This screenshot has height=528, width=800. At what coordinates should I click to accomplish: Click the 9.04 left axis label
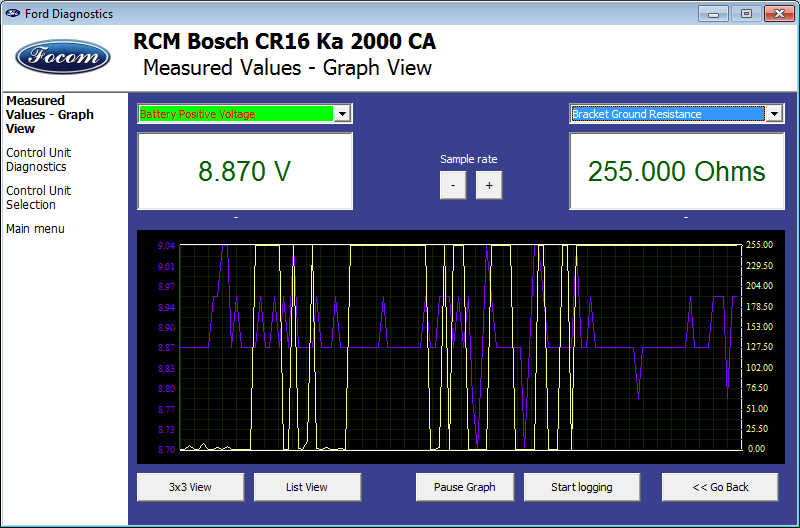click(166, 246)
